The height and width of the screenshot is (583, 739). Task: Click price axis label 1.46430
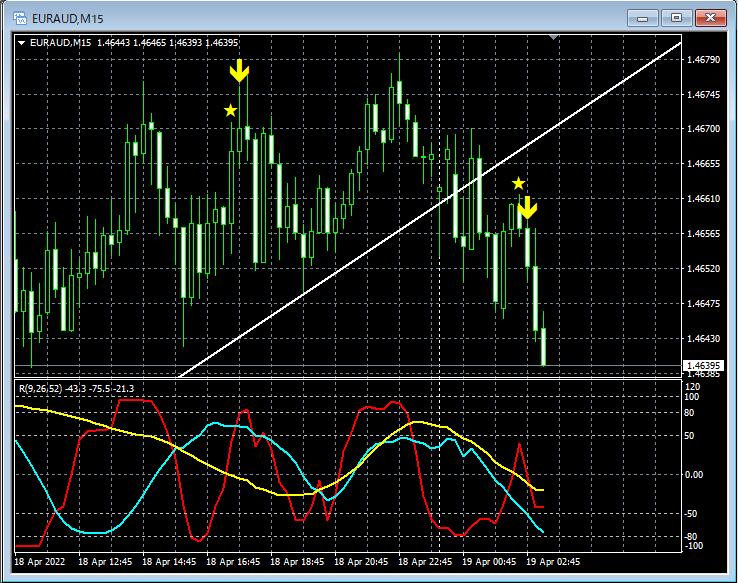pyautogui.click(x=704, y=338)
